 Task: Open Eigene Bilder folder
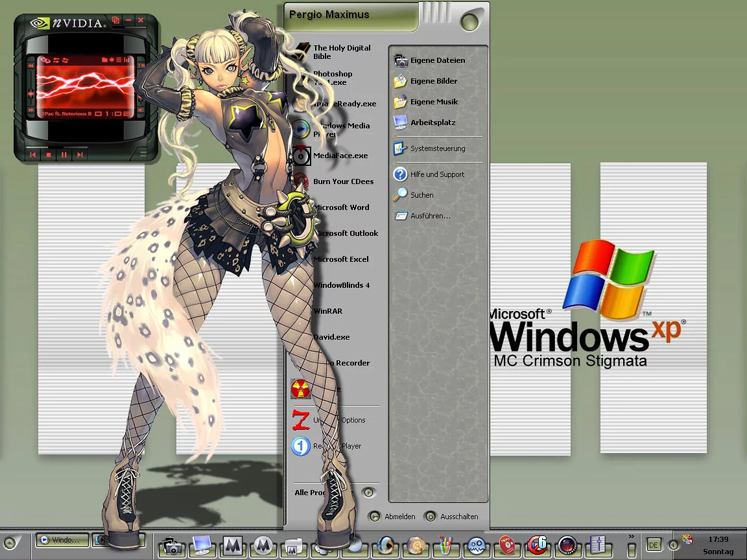pyautogui.click(x=433, y=81)
